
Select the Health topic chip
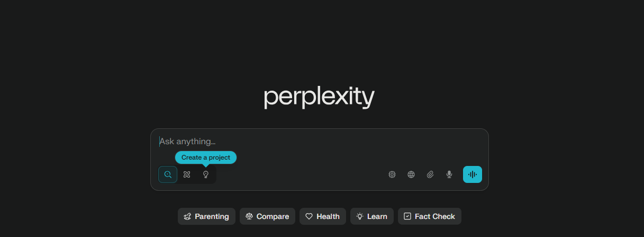[323, 216]
